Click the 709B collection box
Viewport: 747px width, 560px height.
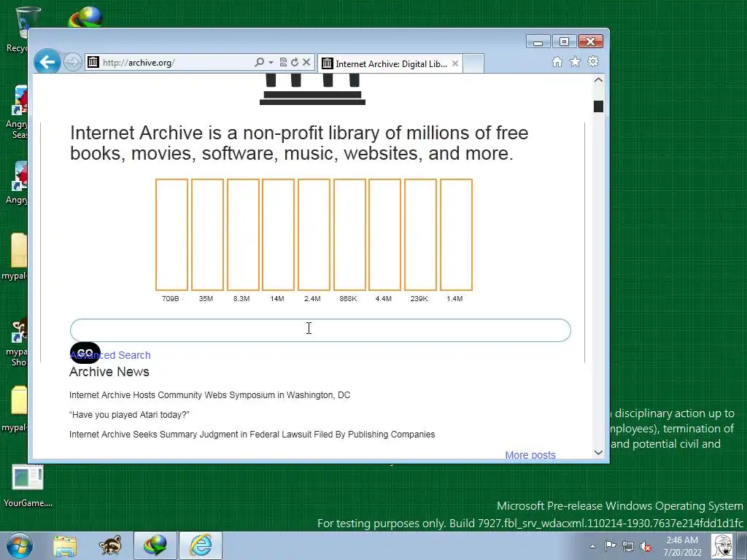click(171, 235)
